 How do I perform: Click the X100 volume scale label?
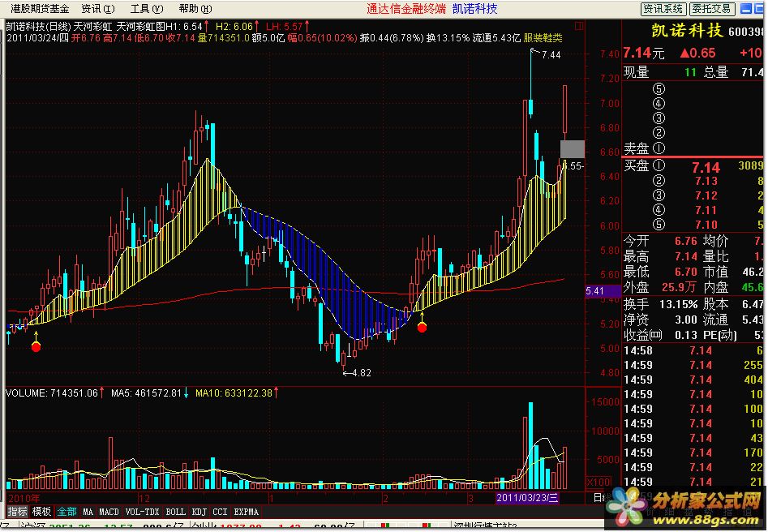(599, 482)
